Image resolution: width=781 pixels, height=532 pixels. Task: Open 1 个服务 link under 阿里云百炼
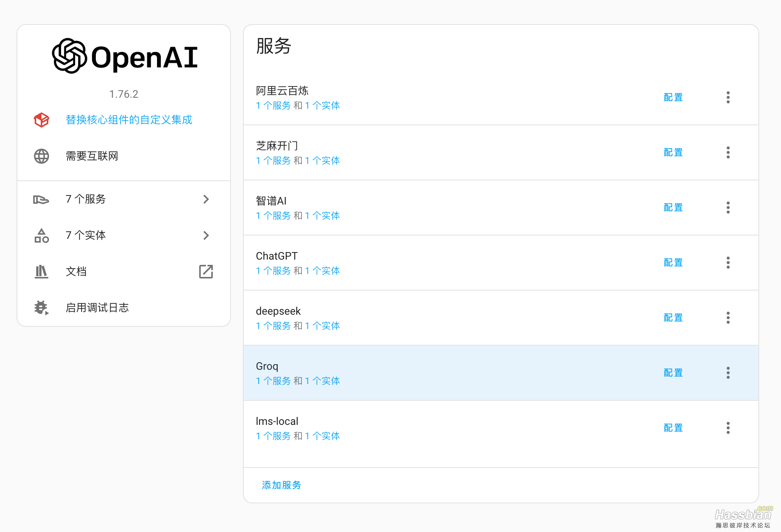tap(274, 106)
